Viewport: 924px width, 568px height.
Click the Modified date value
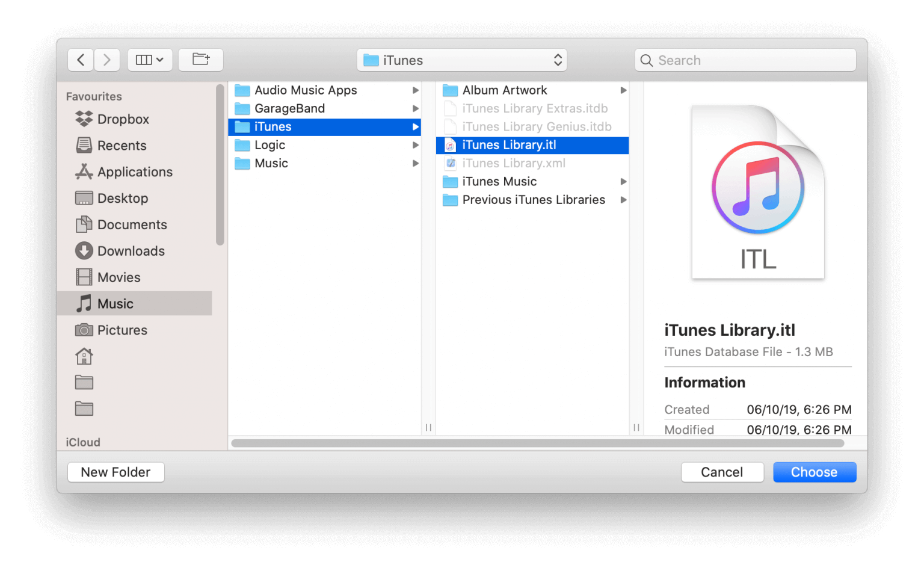pyautogui.click(x=799, y=430)
